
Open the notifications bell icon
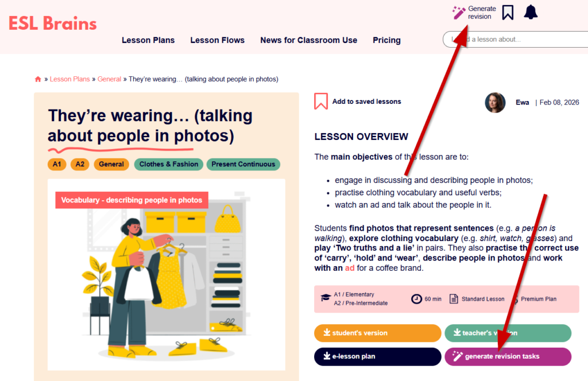click(x=531, y=13)
